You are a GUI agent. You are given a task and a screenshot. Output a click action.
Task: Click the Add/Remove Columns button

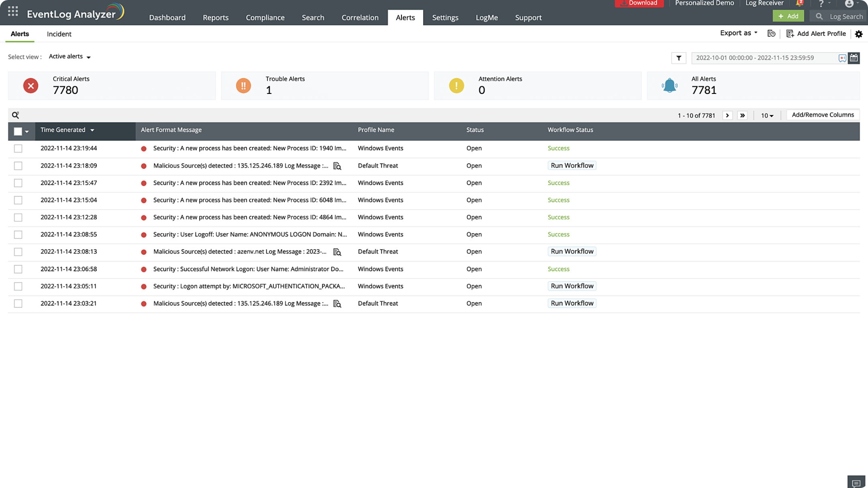pyautogui.click(x=823, y=115)
